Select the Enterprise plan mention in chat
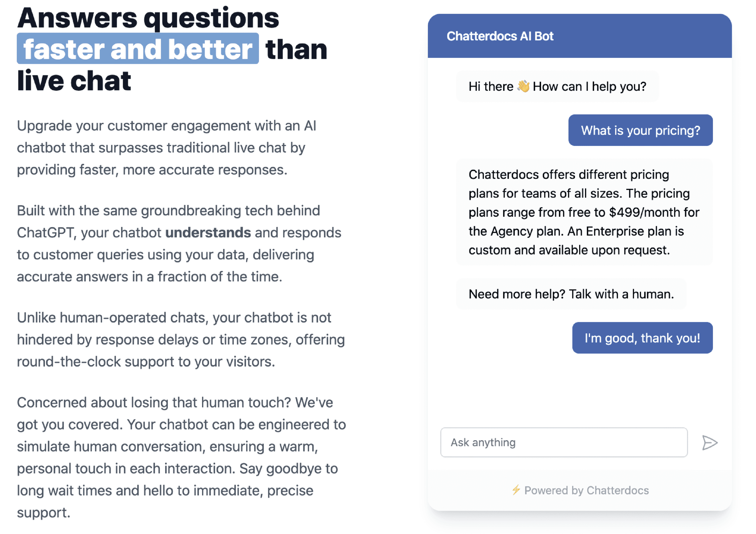The height and width of the screenshot is (534, 756). point(625,231)
